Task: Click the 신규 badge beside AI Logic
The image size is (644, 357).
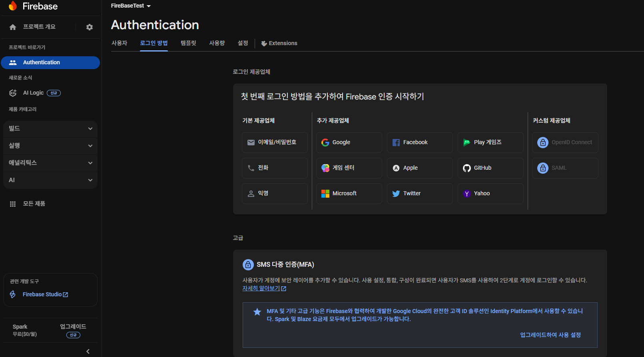Action: point(54,93)
